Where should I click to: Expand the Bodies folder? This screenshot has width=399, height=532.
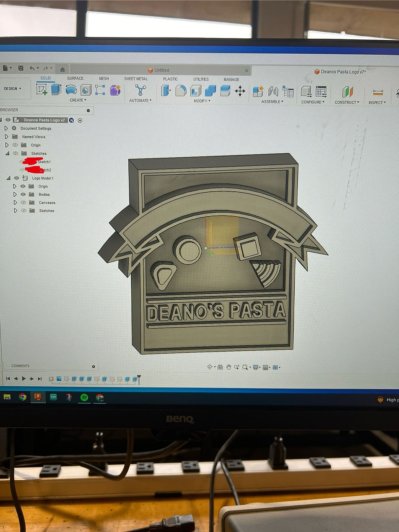15,194
